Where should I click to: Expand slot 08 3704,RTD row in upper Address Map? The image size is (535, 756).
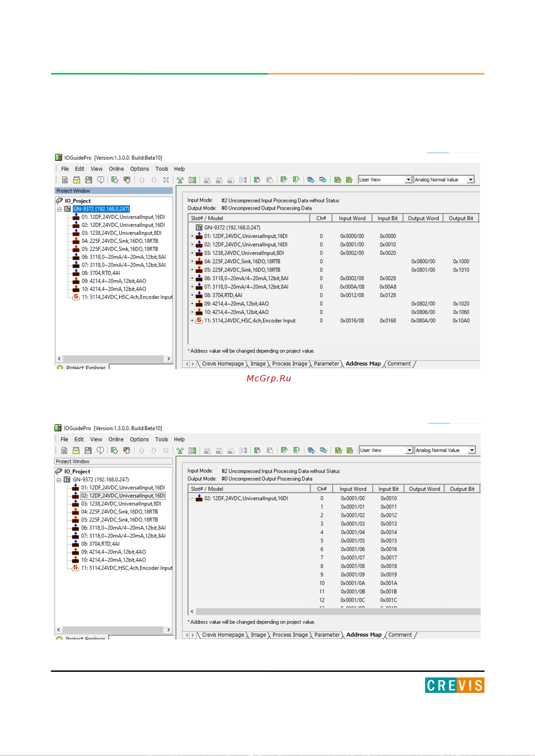(192, 295)
